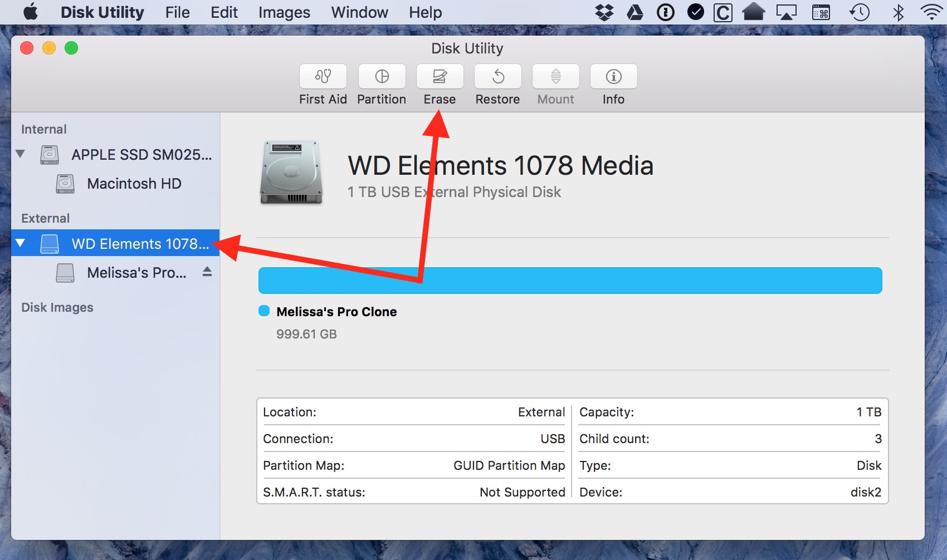The width and height of the screenshot is (947, 560).
Task: Click the Info label
Action: point(613,99)
